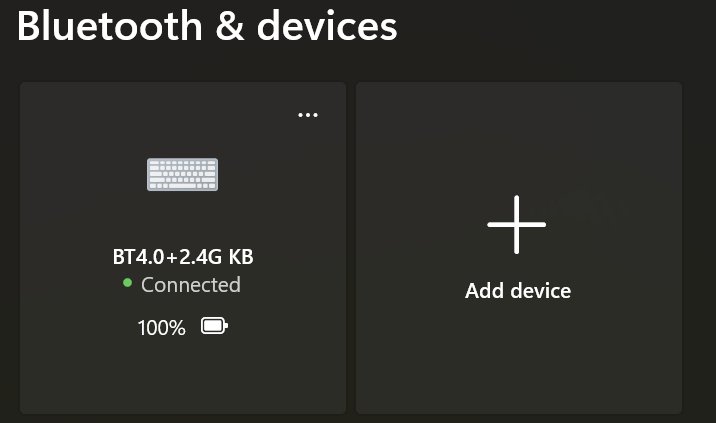
Task: Click the battery icon beside 100%
Action: click(214, 326)
